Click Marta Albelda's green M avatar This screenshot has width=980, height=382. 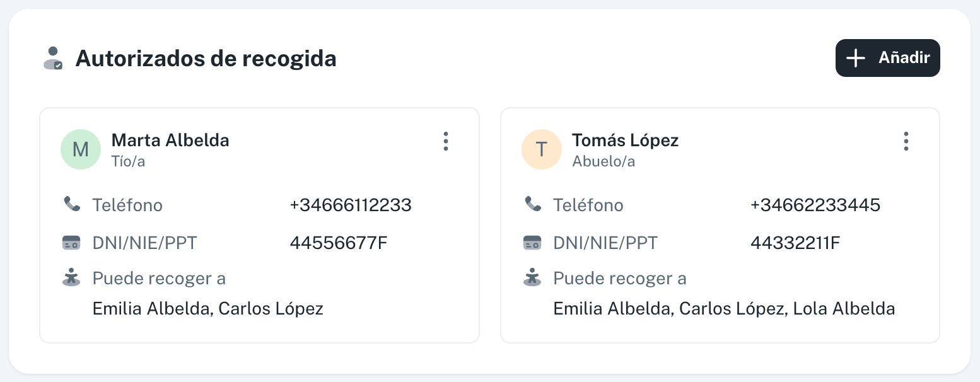point(81,149)
